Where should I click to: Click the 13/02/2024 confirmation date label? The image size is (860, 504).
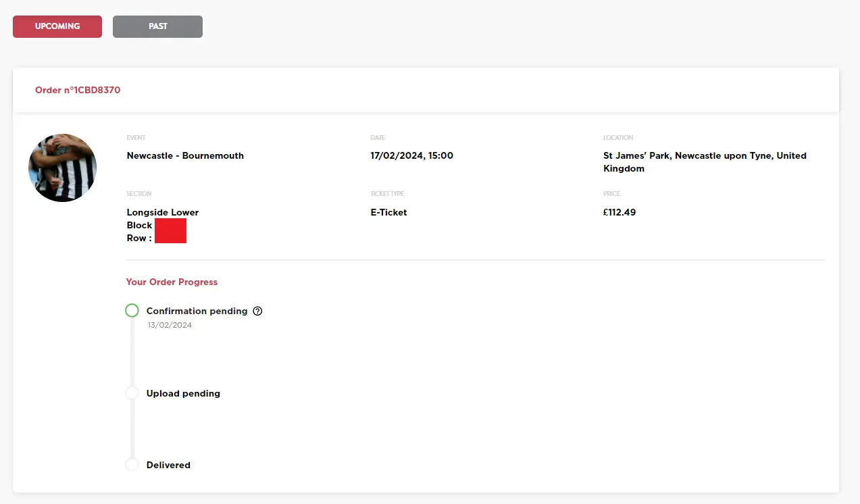click(x=169, y=325)
